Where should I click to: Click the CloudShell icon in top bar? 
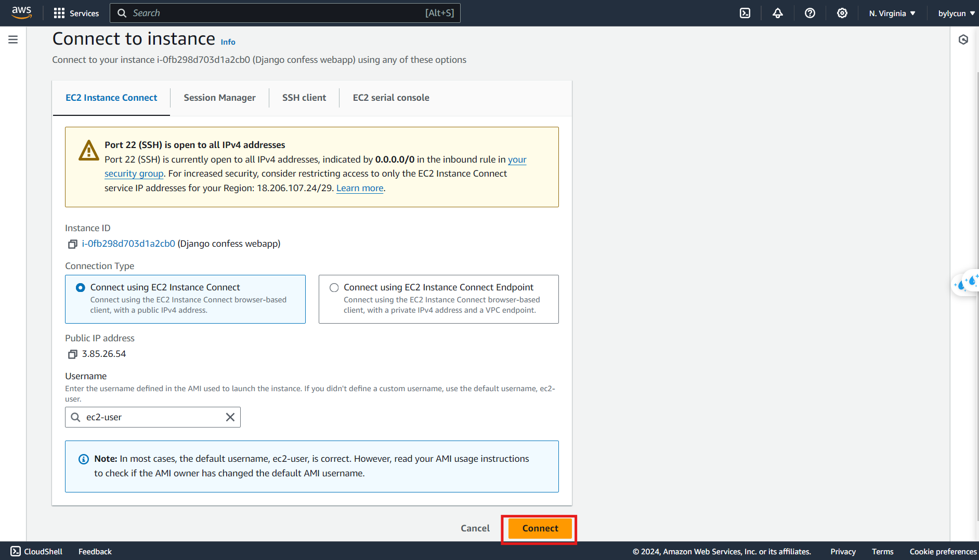point(745,13)
